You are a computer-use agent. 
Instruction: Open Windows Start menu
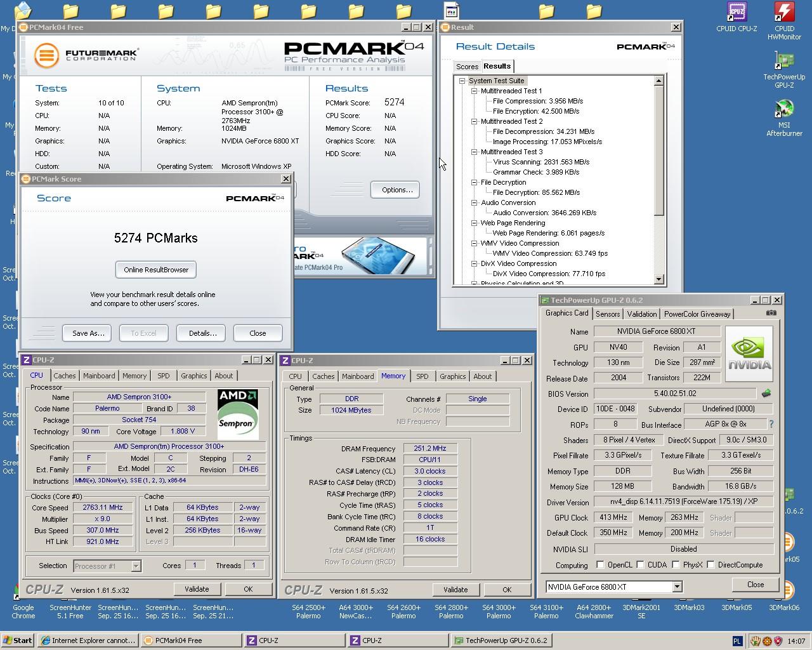[18, 640]
